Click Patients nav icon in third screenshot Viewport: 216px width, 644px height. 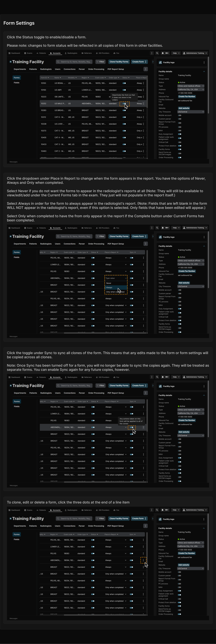[37, 377]
